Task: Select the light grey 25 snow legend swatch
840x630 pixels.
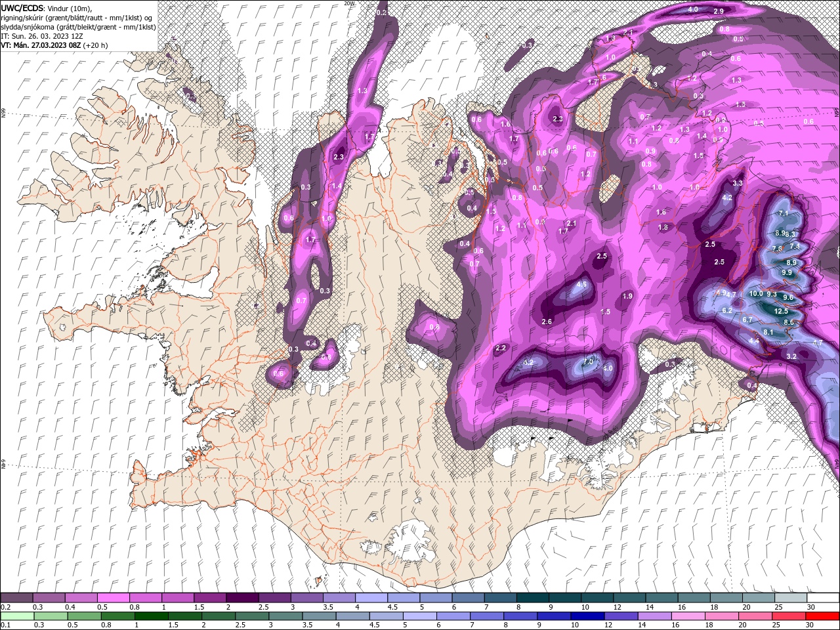Action: pos(791,598)
